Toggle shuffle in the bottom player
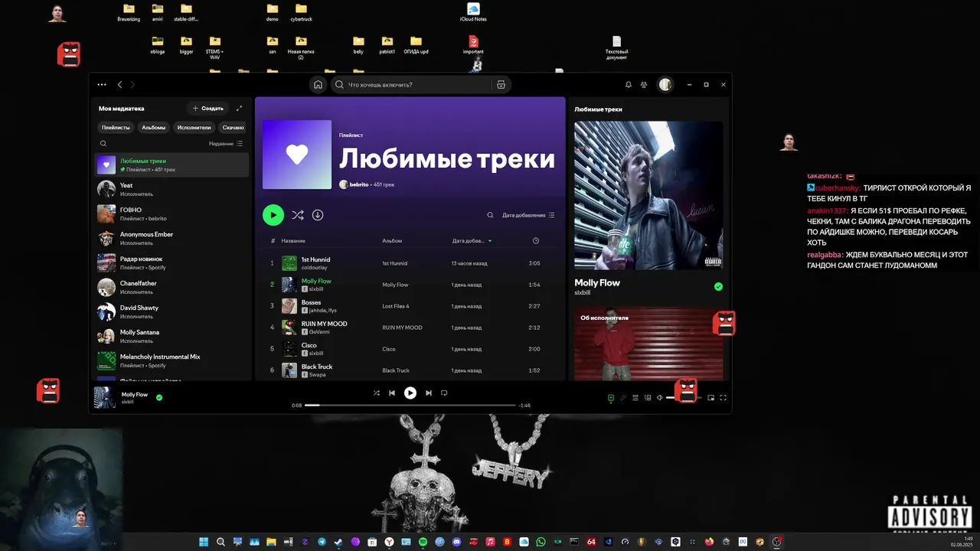 (x=376, y=393)
